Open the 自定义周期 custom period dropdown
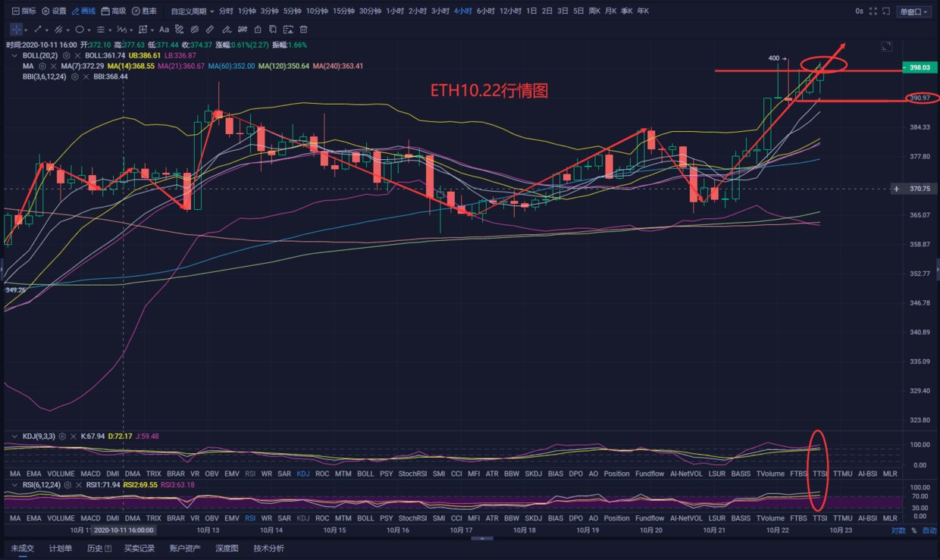 pos(193,11)
